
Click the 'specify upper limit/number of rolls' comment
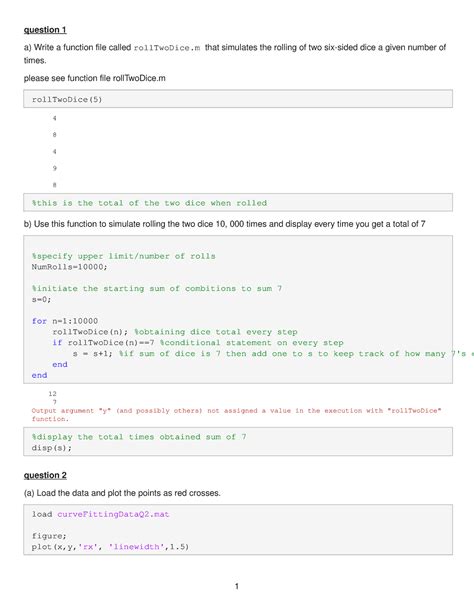[124, 256]
